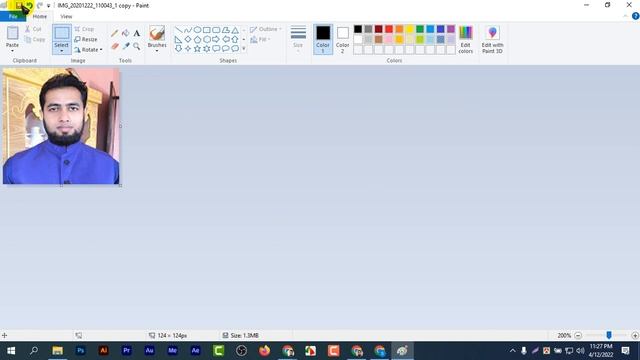Switch to the Home tab
640x360 pixels.
click(x=40, y=16)
